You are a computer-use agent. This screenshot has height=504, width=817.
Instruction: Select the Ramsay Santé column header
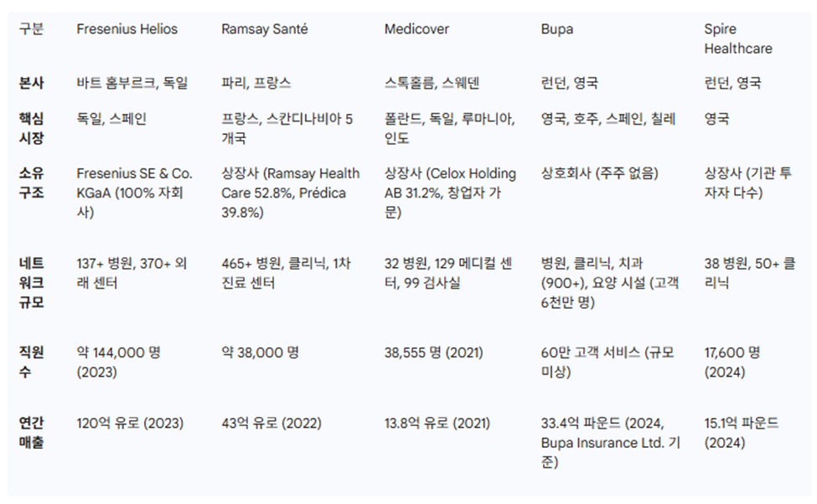pos(264,29)
